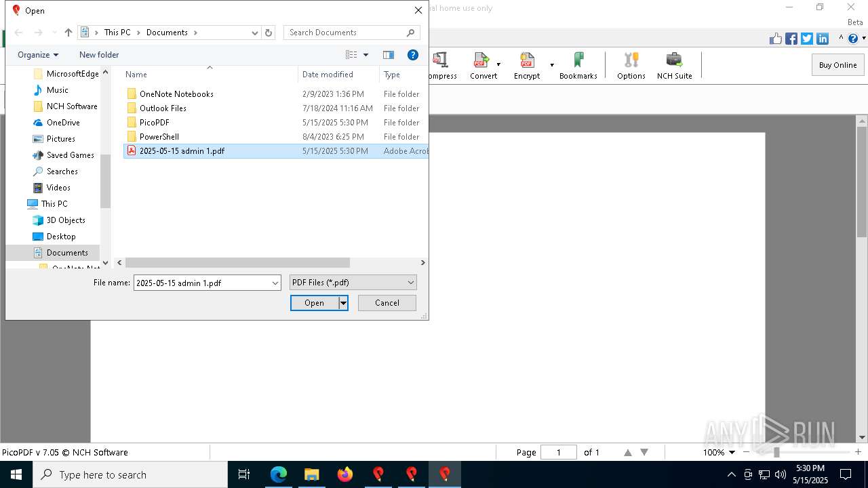Open Microsoft Edge from taskbar
The image size is (868, 488).
[279, 474]
